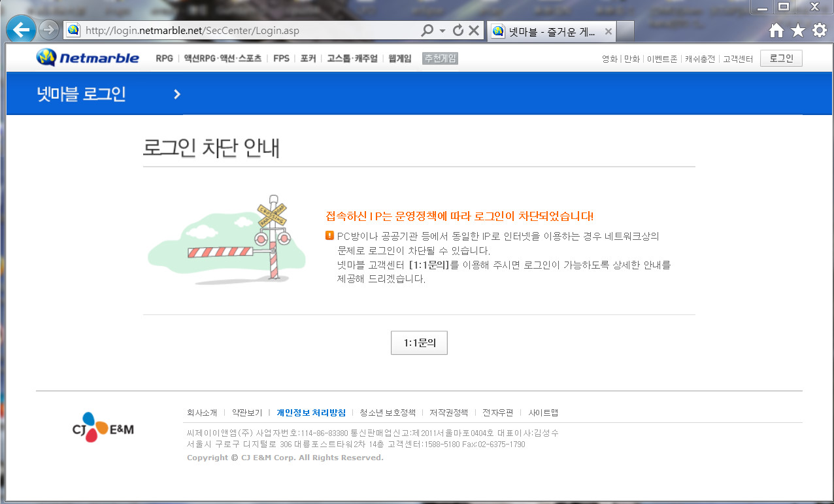Viewport: 834px width, 504px height.
Task: Open the 웹게임 category
Action: (x=399, y=58)
